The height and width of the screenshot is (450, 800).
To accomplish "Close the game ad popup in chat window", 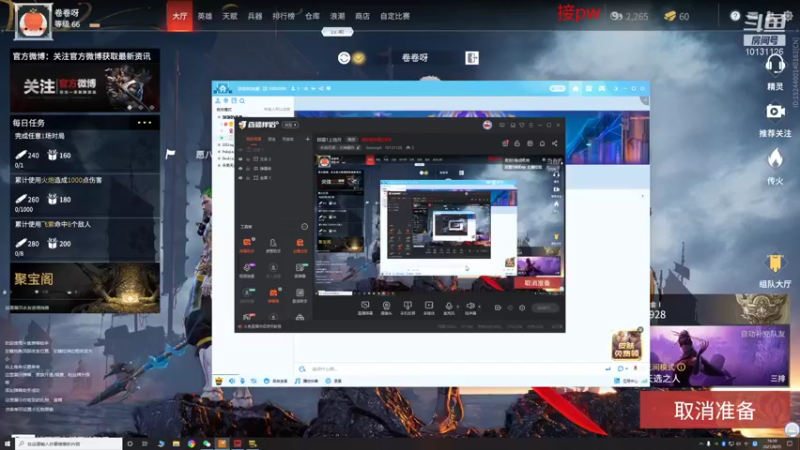I will [x=640, y=330].
